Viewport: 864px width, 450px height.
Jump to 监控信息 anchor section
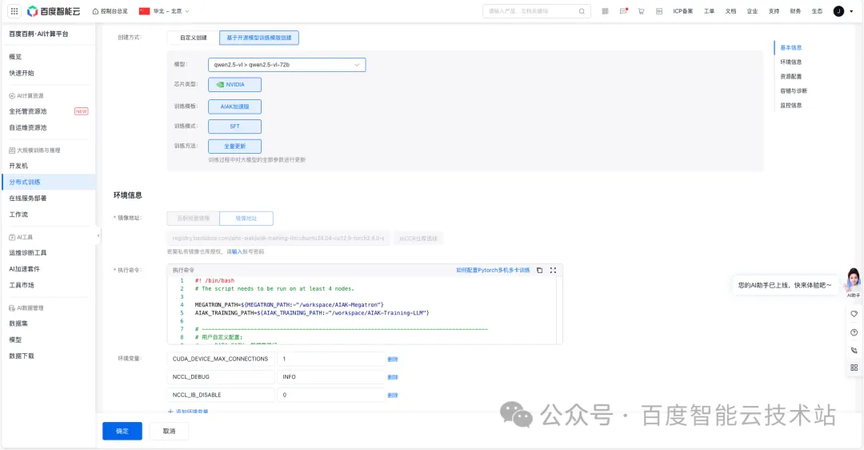click(x=791, y=105)
